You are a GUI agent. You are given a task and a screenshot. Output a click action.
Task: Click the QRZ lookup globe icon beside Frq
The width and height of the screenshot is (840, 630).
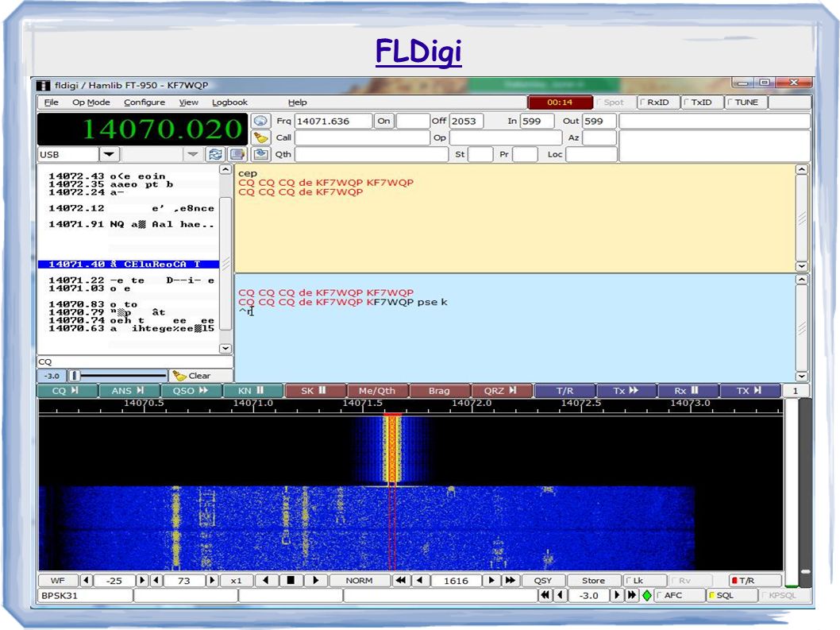click(260, 121)
